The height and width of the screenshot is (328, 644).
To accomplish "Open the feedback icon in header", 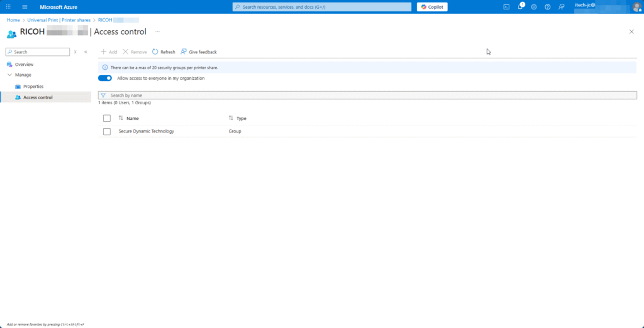I will coord(561,7).
